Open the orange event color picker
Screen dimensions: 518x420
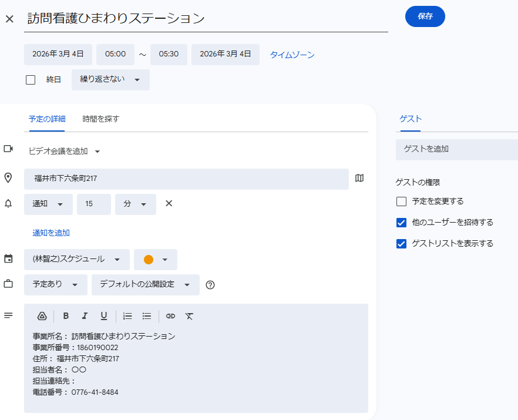coord(156,260)
